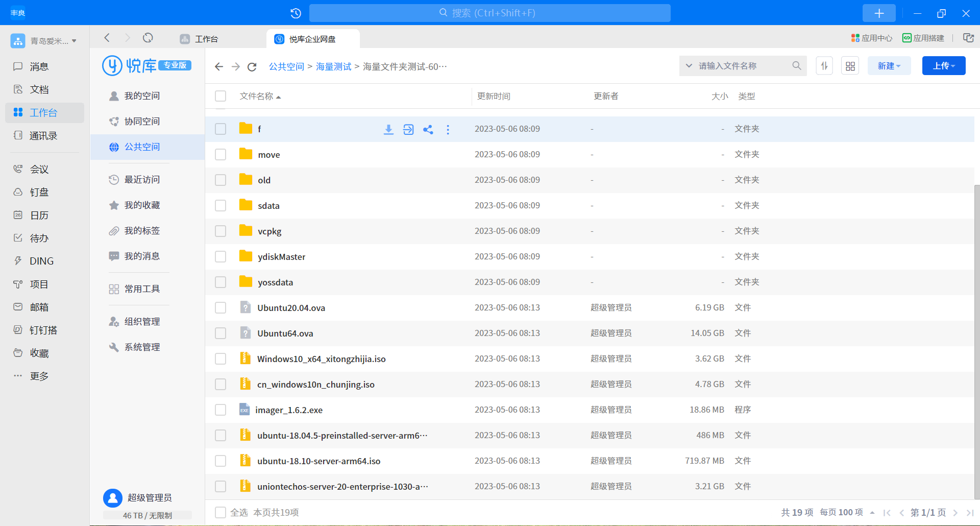
Task: Go to 海量测试 in the breadcrumb
Action: tap(333, 67)
